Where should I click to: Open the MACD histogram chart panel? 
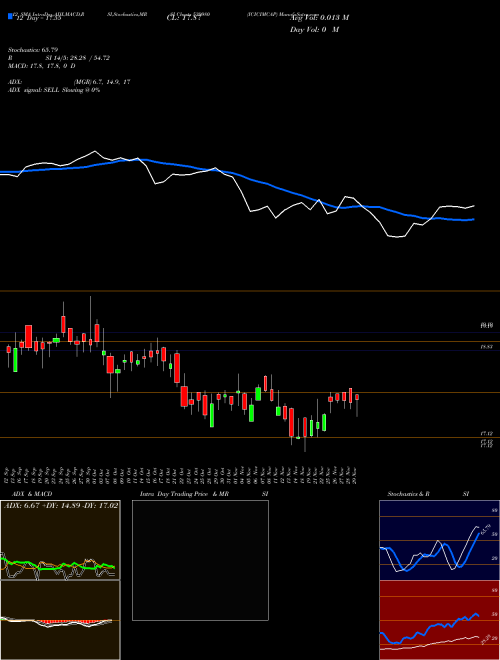(60, 620)
